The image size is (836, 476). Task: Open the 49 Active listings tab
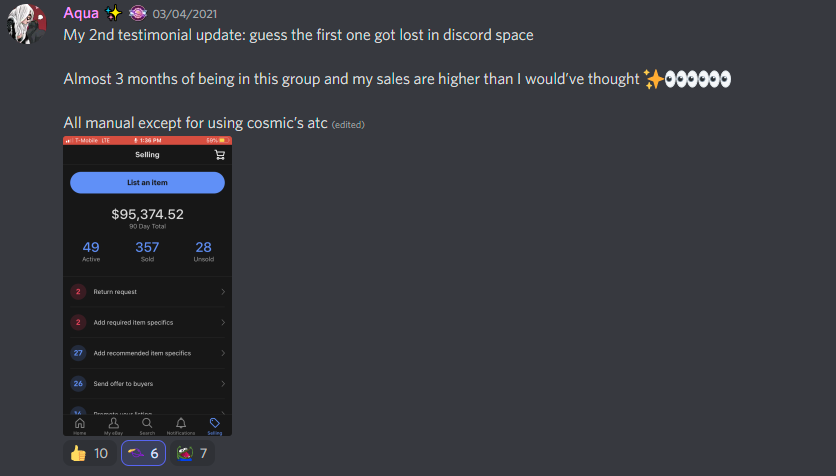click(x=91, y=252)
